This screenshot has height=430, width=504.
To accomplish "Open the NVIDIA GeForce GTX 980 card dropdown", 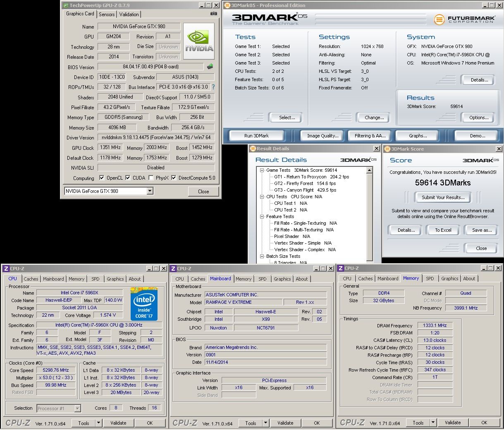I will [150, 191].
